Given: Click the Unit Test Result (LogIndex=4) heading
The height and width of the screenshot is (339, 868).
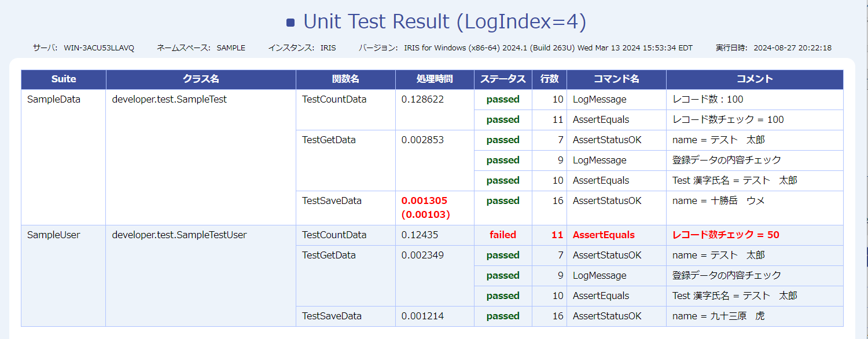Looking at the screenshot, I should click(444, 21).
